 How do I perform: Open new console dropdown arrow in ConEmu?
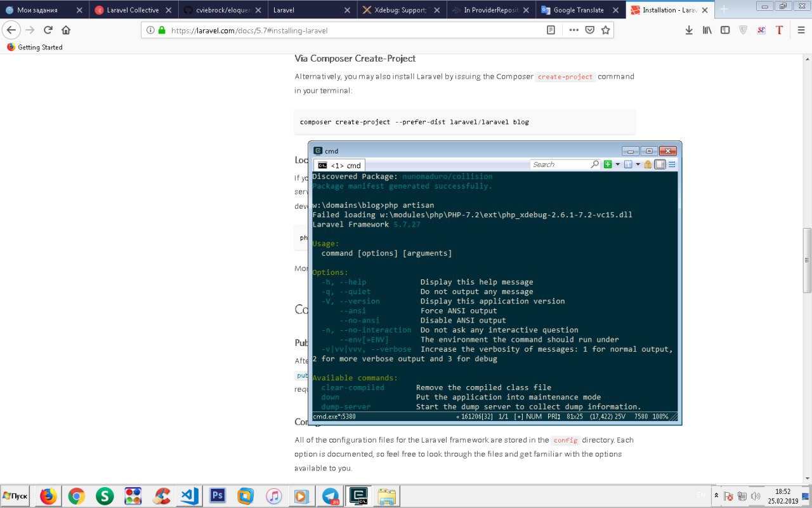point(617,164)
